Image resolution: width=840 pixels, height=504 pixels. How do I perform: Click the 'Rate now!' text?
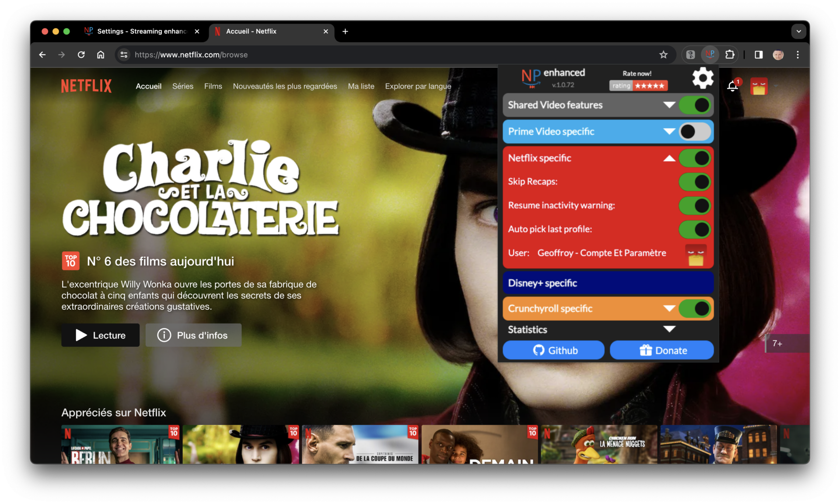tap(637, 73)
